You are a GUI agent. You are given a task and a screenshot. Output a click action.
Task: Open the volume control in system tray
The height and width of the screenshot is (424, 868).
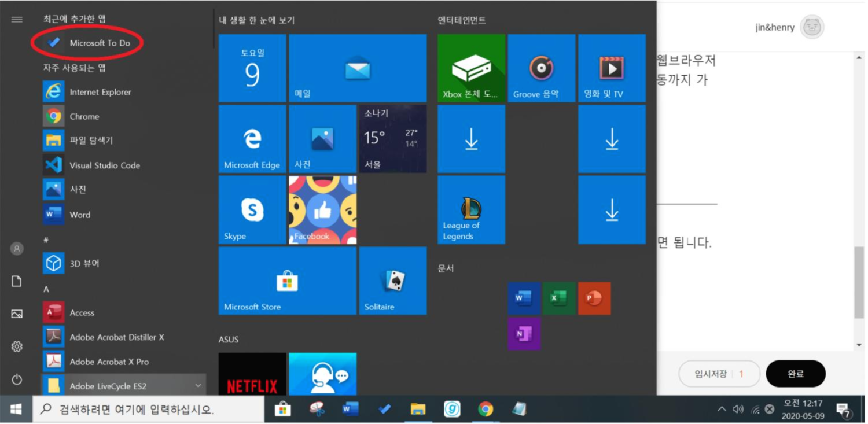pos(738,410)
